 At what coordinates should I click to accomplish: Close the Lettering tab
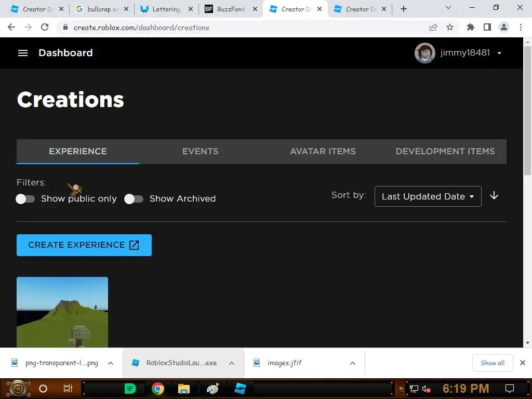tap(191, 9)
